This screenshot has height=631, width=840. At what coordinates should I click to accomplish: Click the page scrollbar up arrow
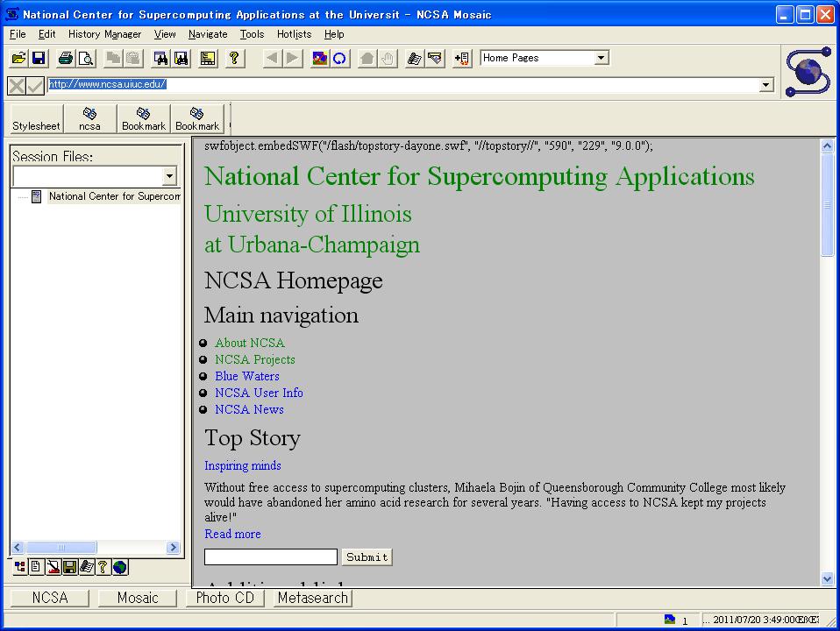pos(827,145)
